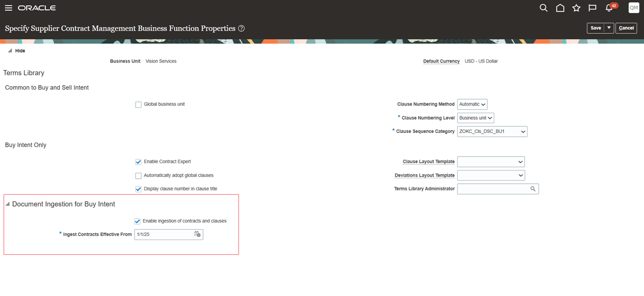
Task: Click Common to Buy and Sell Intent heading
Action: (47, 88)
